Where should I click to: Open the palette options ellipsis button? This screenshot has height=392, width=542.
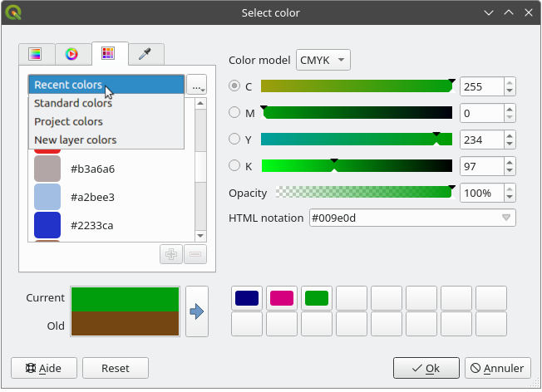tap(197, 86)
